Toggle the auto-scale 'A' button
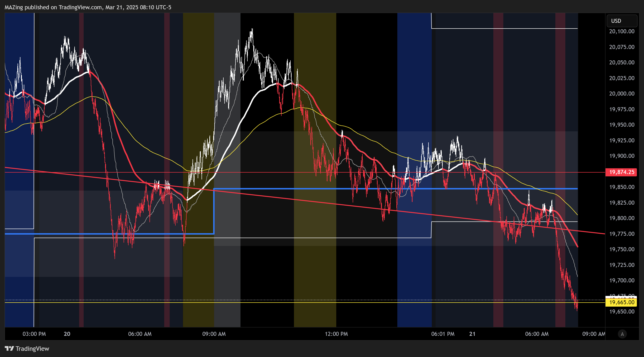The height and width of the screenshot is (357, 644). pyautogui.click(x=622, y=334)
